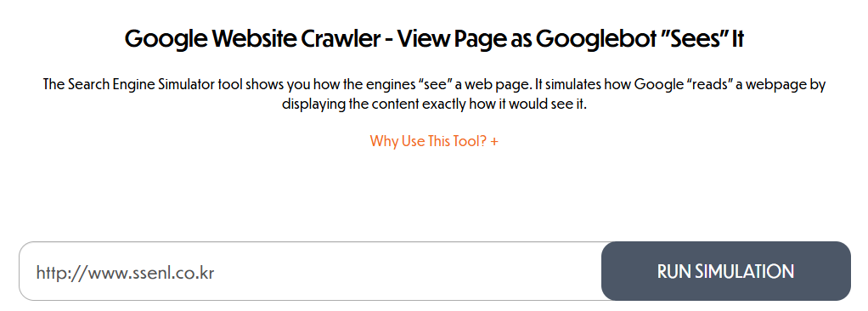Viewport: 868px width, 311px height.
Task: Focus the URL input field
Action: coord(311,271)
